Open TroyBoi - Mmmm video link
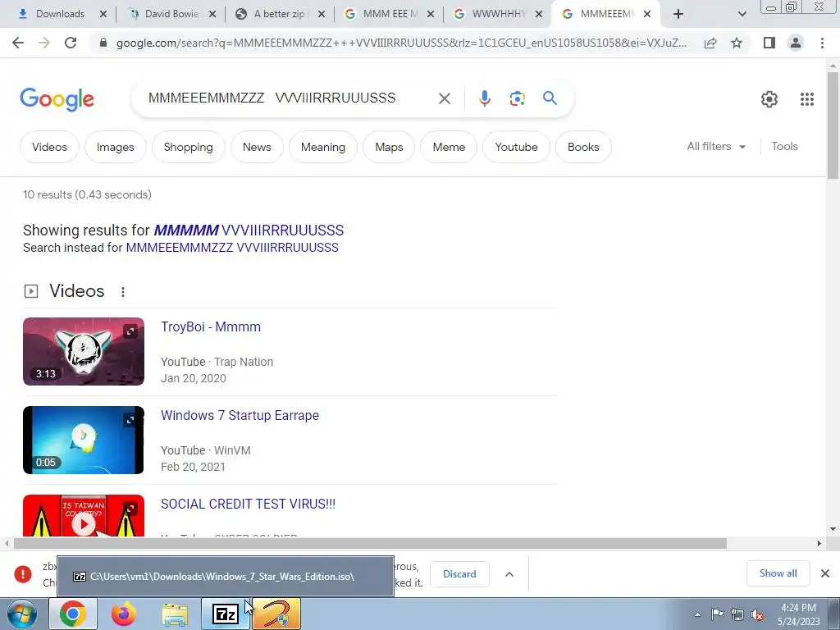The height and width of the screenshot is (630, 840). point(211,326)
